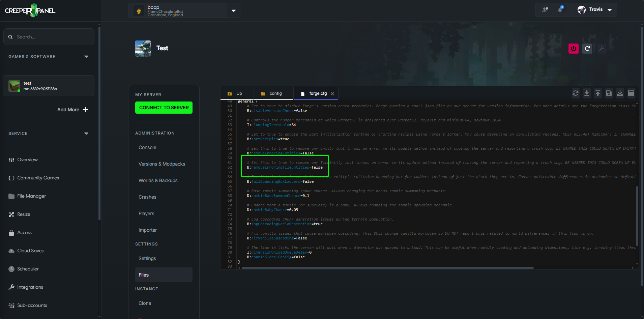Image resolution: width=644 pixels, height=319 pixels.
Task: Click the left sidebar scrollbar
Action: [x=99, y=123]
